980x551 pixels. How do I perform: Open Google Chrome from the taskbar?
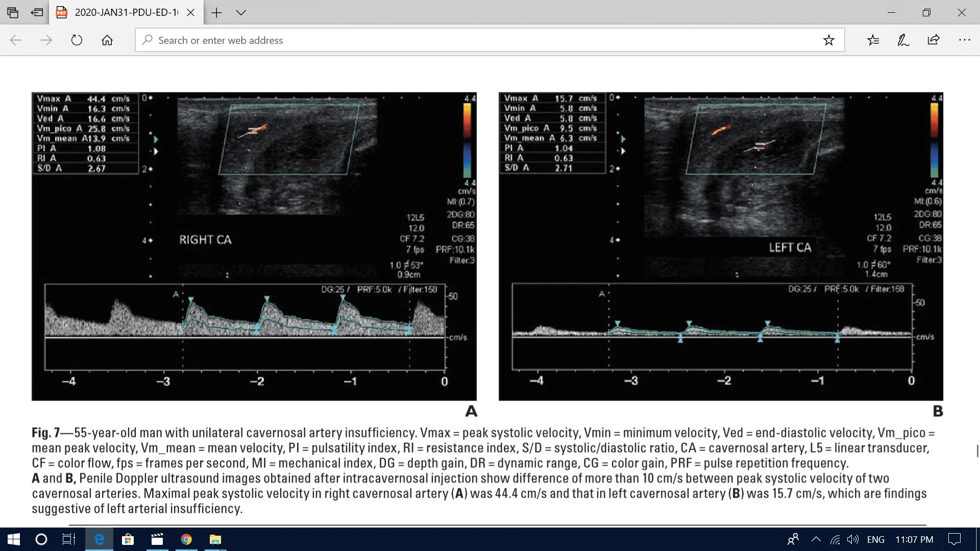point(186,539)
